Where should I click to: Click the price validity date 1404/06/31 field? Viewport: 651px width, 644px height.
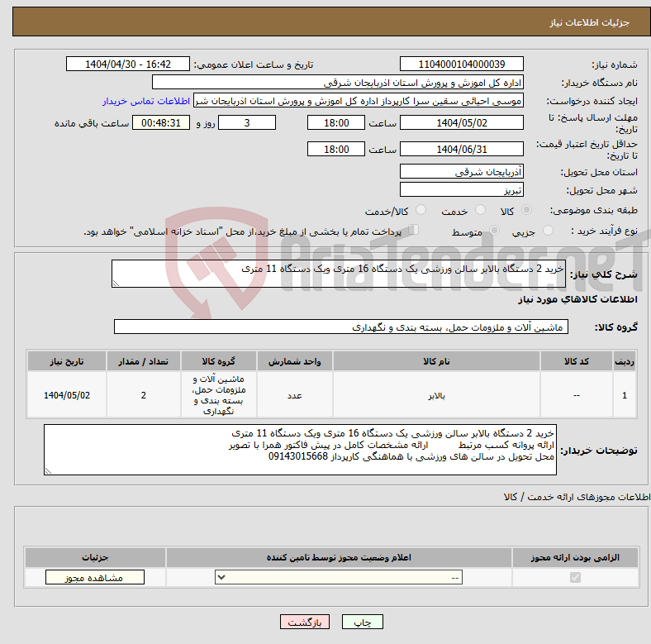(461, 149)
